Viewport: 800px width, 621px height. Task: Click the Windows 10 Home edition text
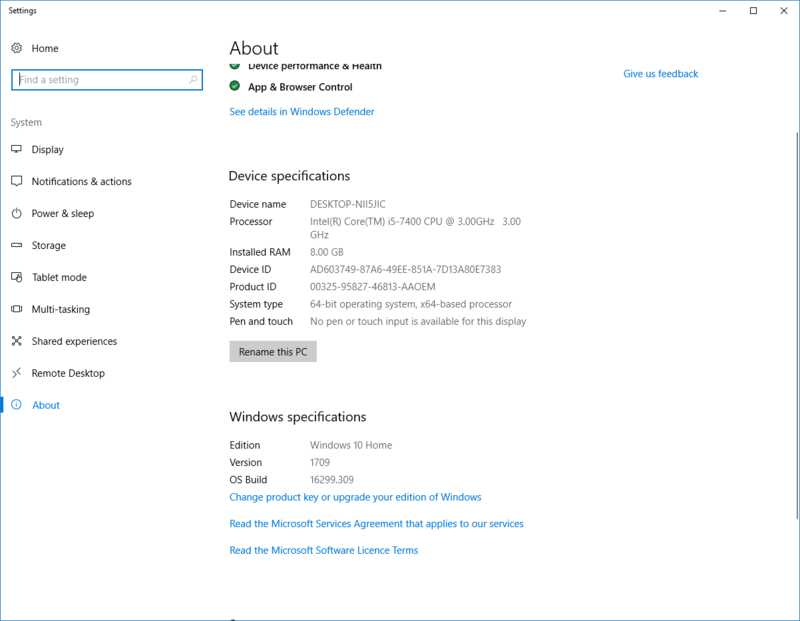pyautogui.click(x=351, y=445)
